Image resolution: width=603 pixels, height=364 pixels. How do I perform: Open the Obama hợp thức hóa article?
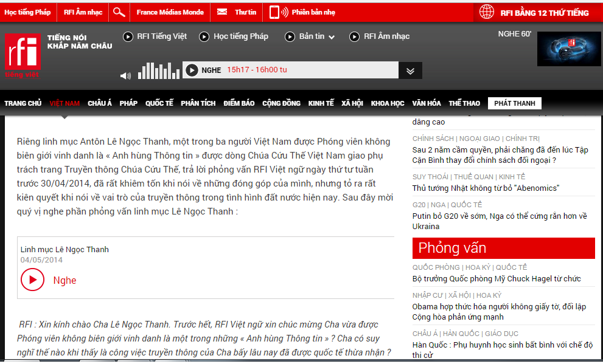(x=499, y=312)
